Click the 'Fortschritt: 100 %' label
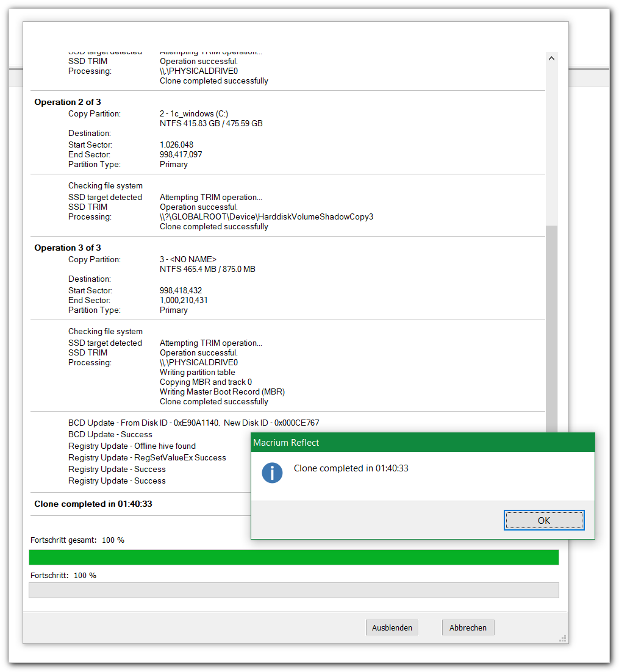Viewport: 619px width, 672px height. [x=63, y=575]
